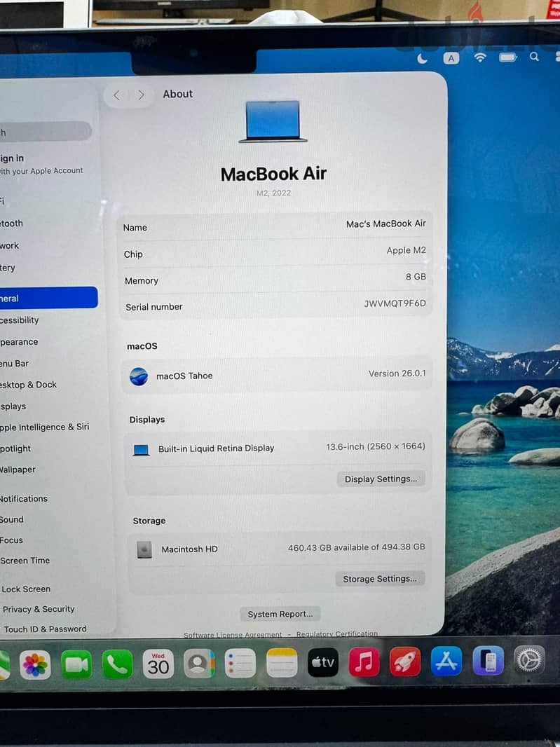Go back with the left chevron button

117,95
